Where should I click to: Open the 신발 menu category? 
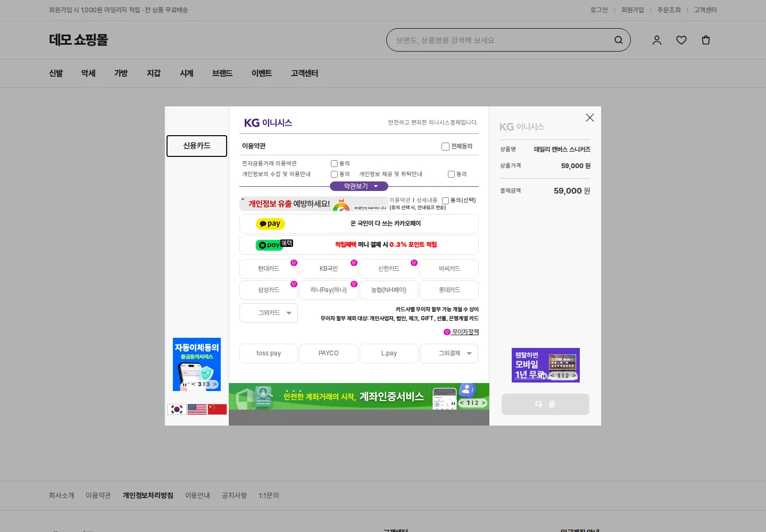56,73
